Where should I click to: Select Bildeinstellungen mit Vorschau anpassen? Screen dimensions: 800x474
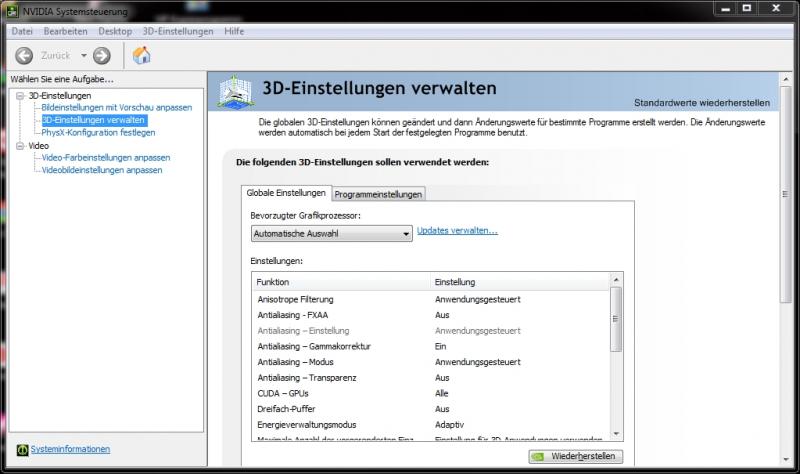(117, 108)
